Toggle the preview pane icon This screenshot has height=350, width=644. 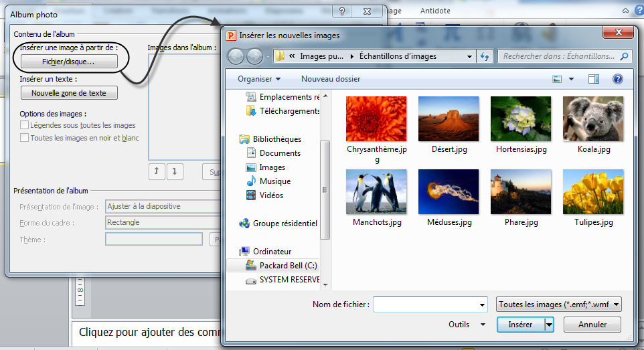point(594,79)
